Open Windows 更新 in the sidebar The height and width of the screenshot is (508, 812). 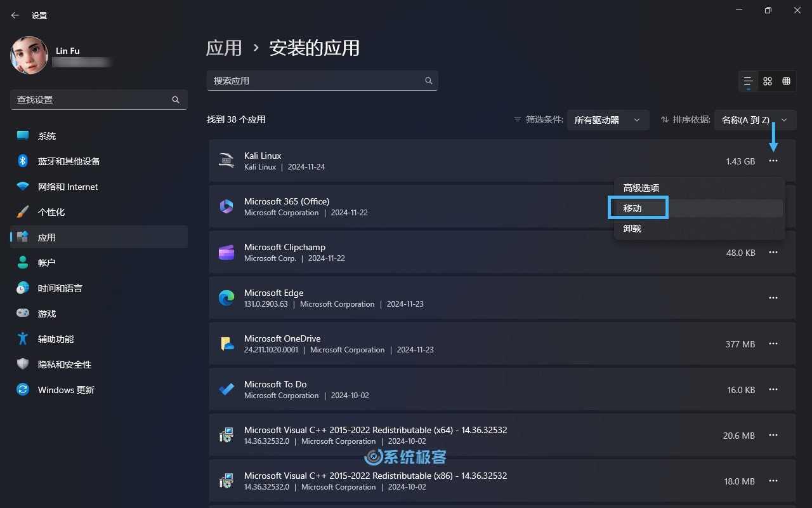[99, 390]
